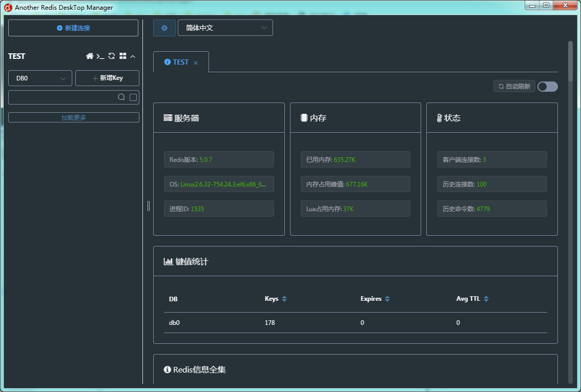Click the 服务器 server icon
581x392 pixels.
click(168, 118)
